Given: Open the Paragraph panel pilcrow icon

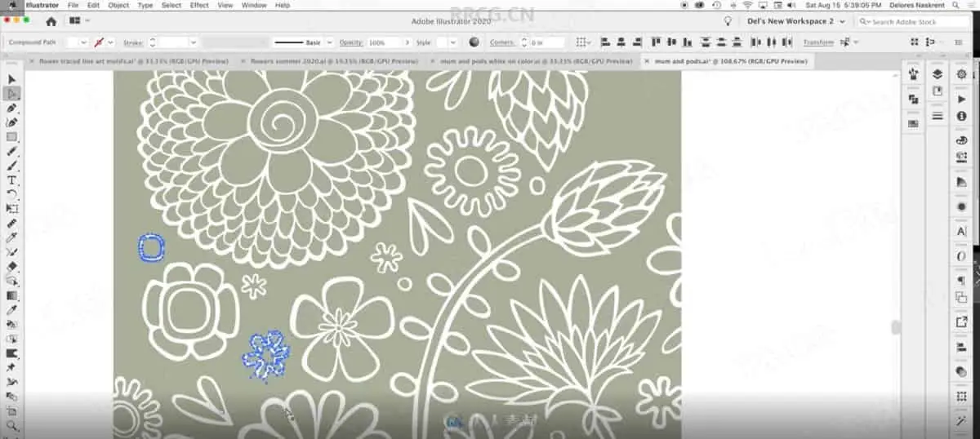Looking at the screenshot, I should point(961,280).
